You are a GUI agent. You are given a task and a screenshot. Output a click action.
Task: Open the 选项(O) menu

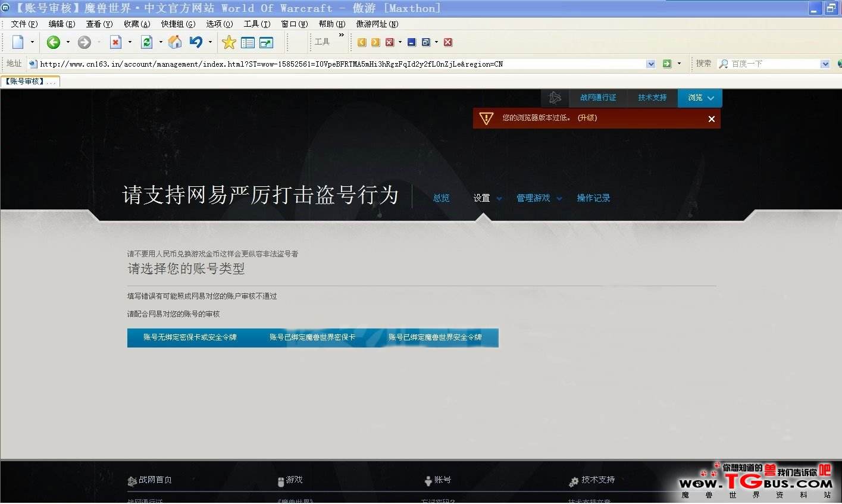pyautogui.click(x=220, y=24)
